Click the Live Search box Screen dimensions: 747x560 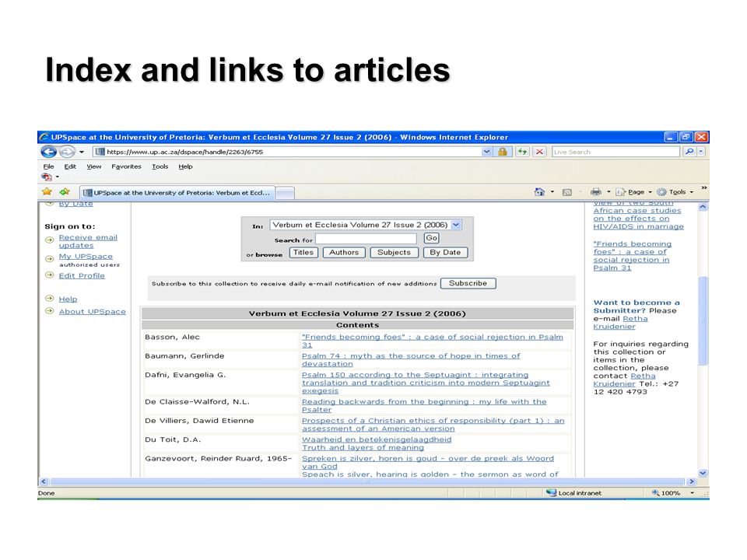615,152
